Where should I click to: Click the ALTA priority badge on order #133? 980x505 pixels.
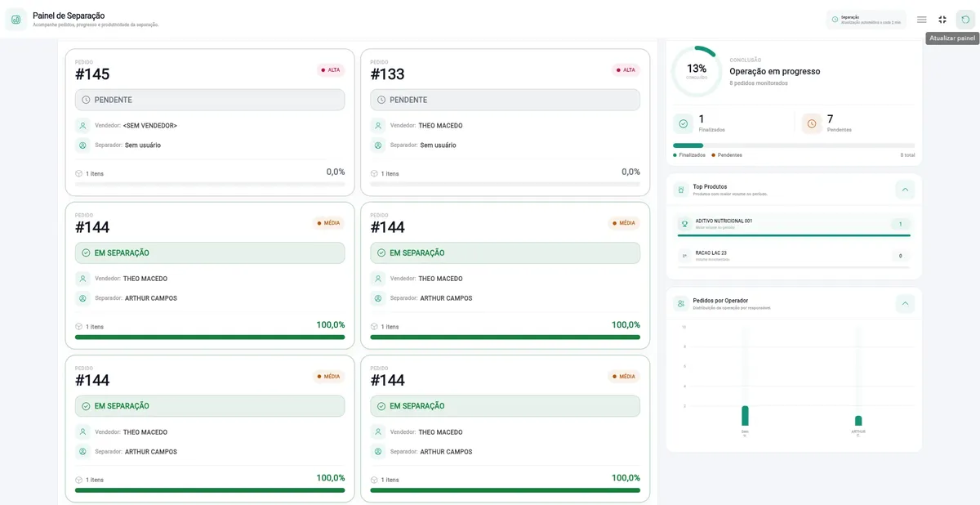pyautogui.click(x=626, y=70)
